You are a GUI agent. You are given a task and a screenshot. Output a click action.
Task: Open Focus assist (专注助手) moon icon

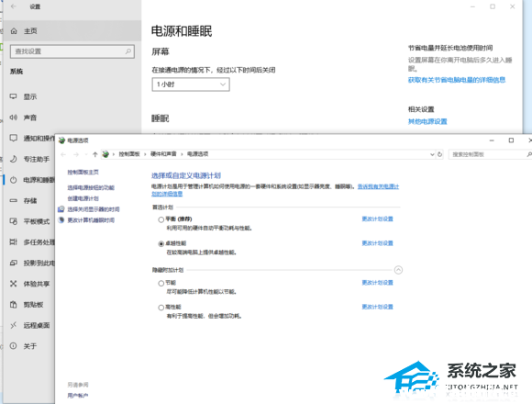(x=13, y=159)
